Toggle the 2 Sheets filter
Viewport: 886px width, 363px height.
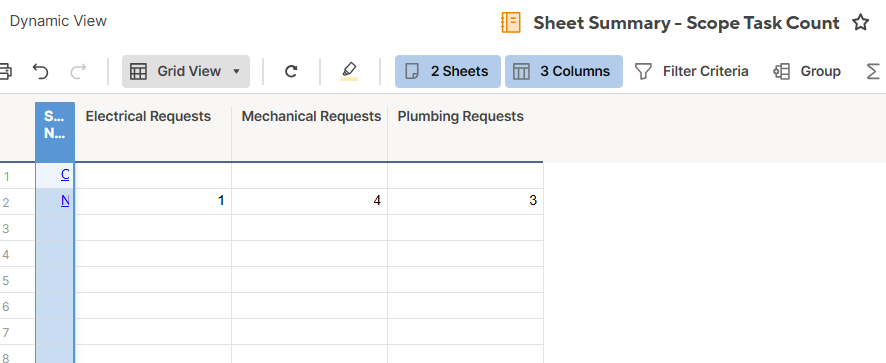tap(448, 71)
